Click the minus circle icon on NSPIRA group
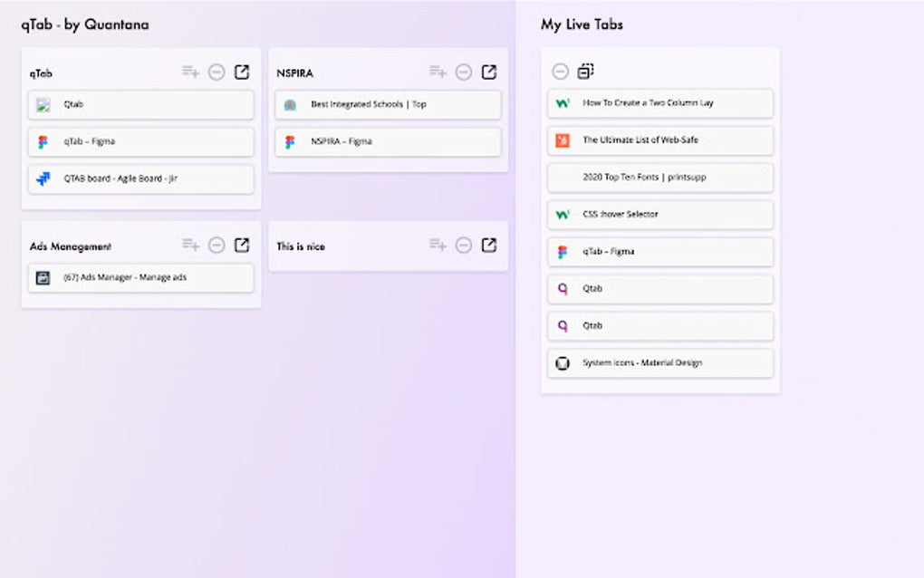 (464, 72)
